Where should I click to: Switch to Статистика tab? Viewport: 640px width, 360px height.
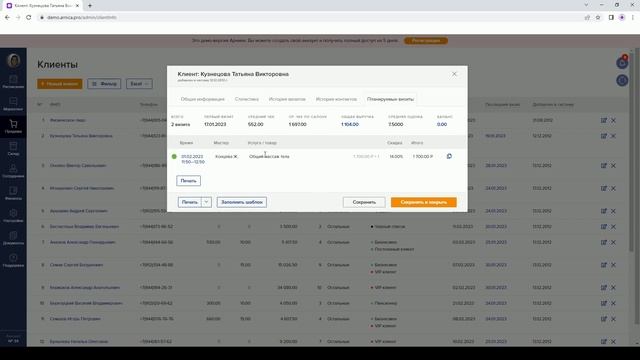tap(247, 99)
